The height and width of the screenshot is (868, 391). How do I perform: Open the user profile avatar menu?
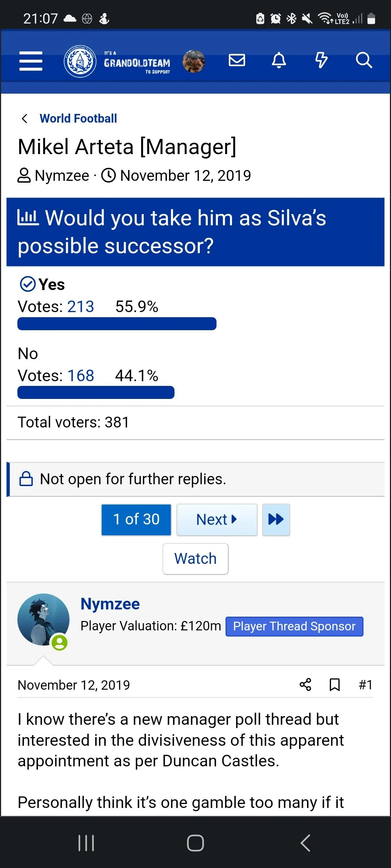[194, 61]
